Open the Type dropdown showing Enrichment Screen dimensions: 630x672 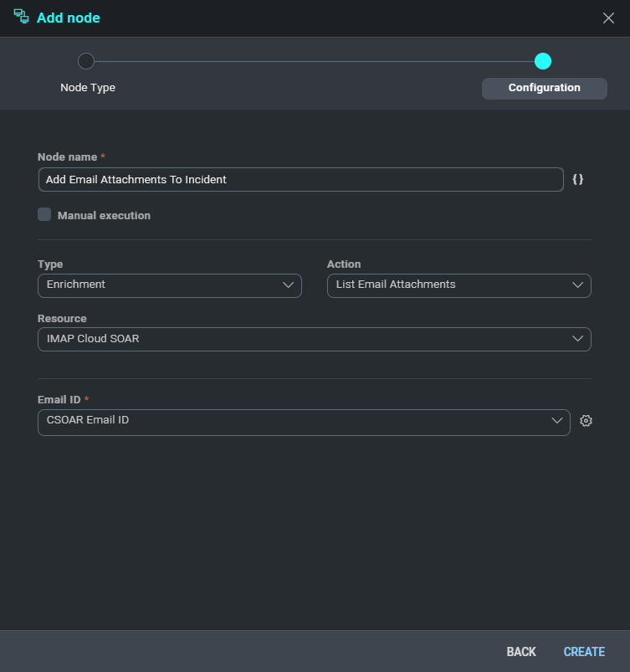pos(169,285)
